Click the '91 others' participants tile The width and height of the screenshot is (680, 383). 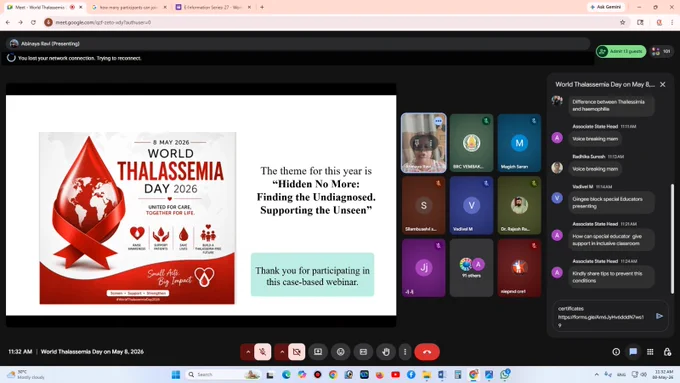471,268
